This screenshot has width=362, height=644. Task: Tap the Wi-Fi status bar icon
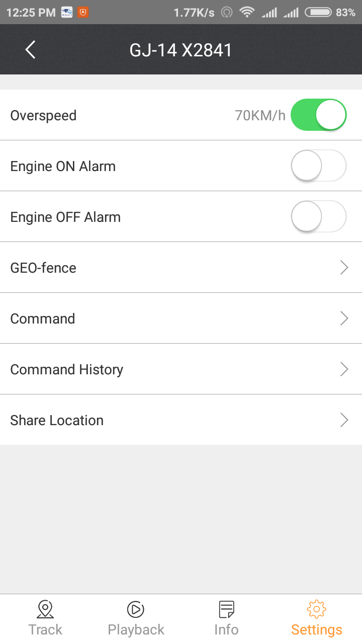click(247, 12)
